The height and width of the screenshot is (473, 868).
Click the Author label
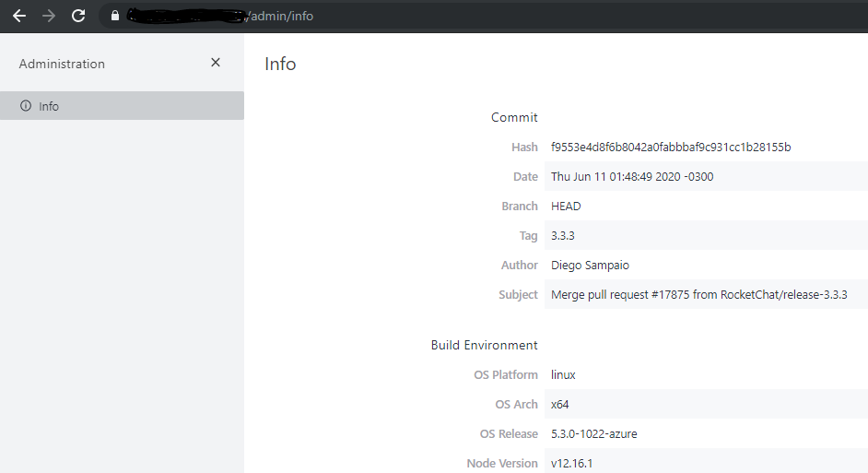[x=520, y=265]
